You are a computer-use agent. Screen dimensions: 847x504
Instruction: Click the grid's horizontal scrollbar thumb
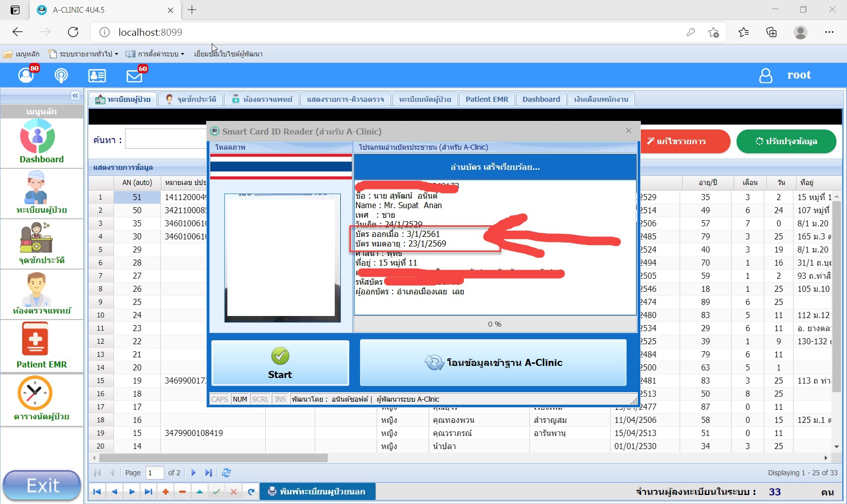[x=213, y=458]
